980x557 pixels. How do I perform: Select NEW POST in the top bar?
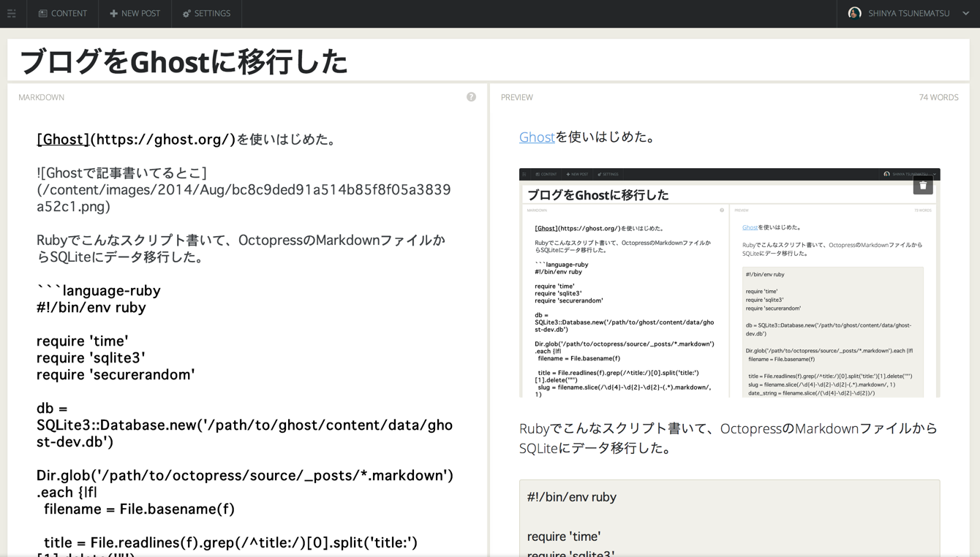click(139, 13)
